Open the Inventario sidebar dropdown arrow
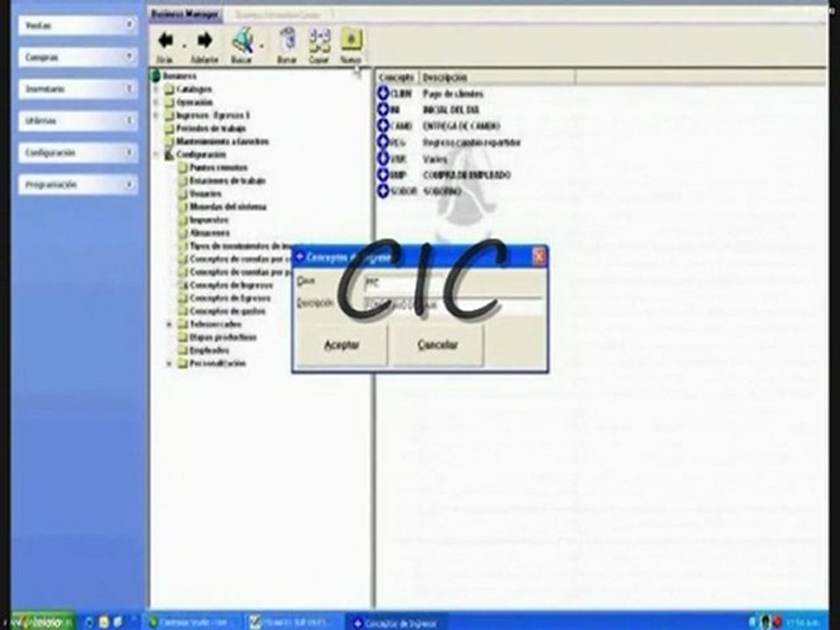The width and height of the screenshot is (840, 630). (129, 88)
